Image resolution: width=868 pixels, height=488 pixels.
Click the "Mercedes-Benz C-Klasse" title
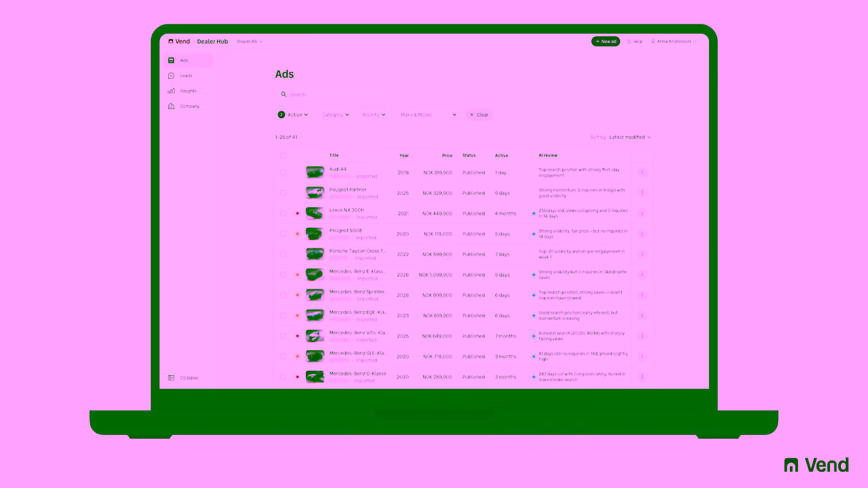click(358, 374)
